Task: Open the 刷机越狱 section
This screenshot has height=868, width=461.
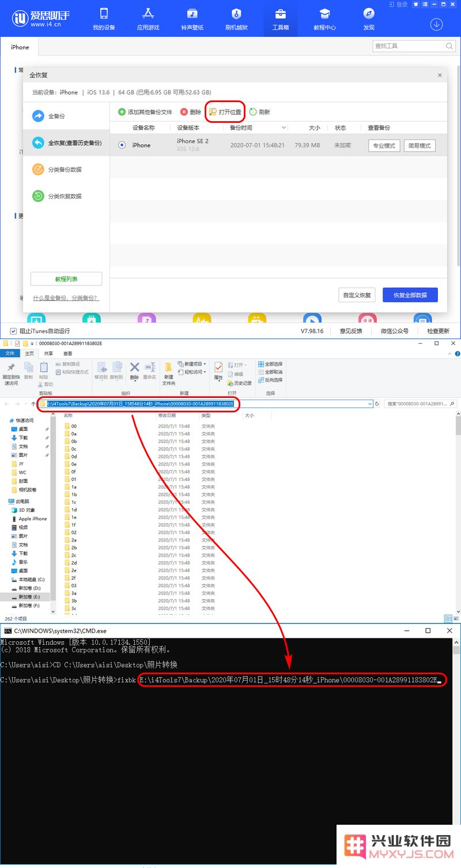Action: click(236, 18)
